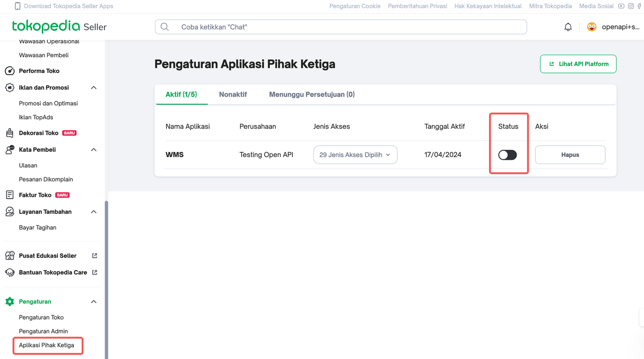Click the Dekorasi Toko icon
644x359 pixels.
10,133
